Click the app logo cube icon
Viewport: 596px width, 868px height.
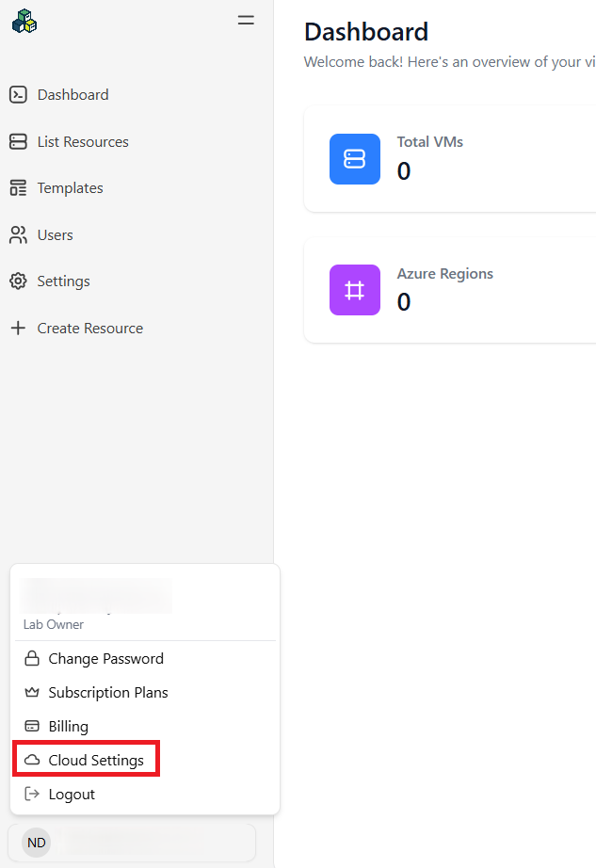pos(24,20)
